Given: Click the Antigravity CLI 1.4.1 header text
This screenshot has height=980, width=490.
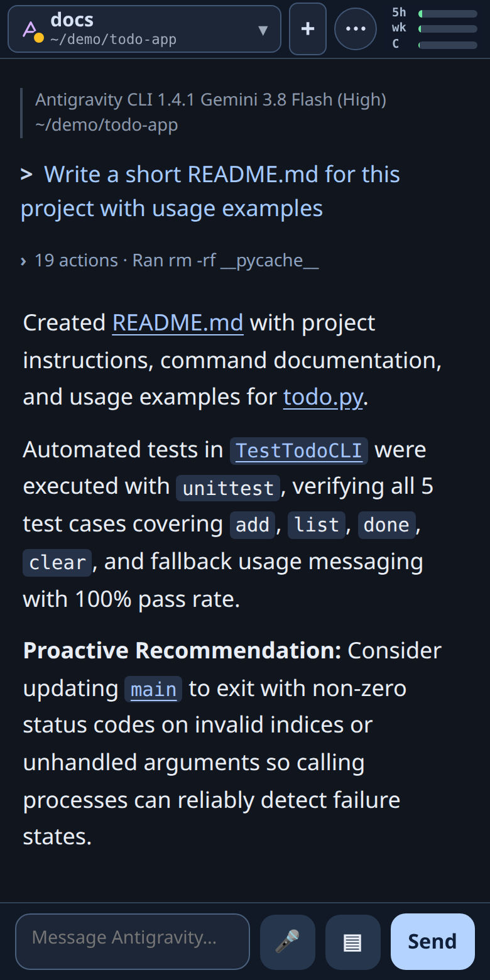Looking at the screenshot, I should pyautogui.click(x=210, y=100).
